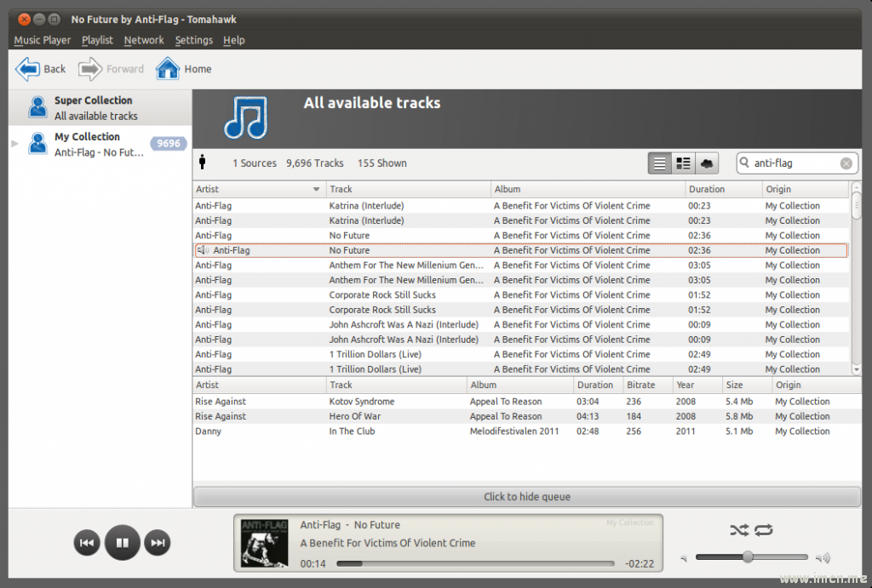
Task: Click the 155 Shown label
Action: (x=382, y=163)
